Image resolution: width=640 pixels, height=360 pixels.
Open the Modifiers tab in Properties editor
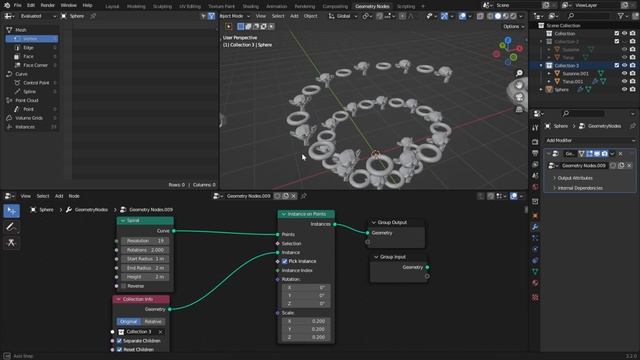pos(535,227)
